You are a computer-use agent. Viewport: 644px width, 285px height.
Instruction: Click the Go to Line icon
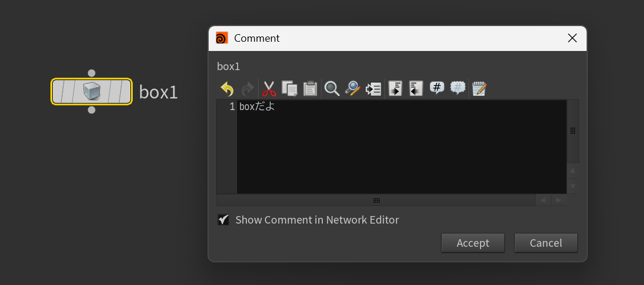(373, 89)
